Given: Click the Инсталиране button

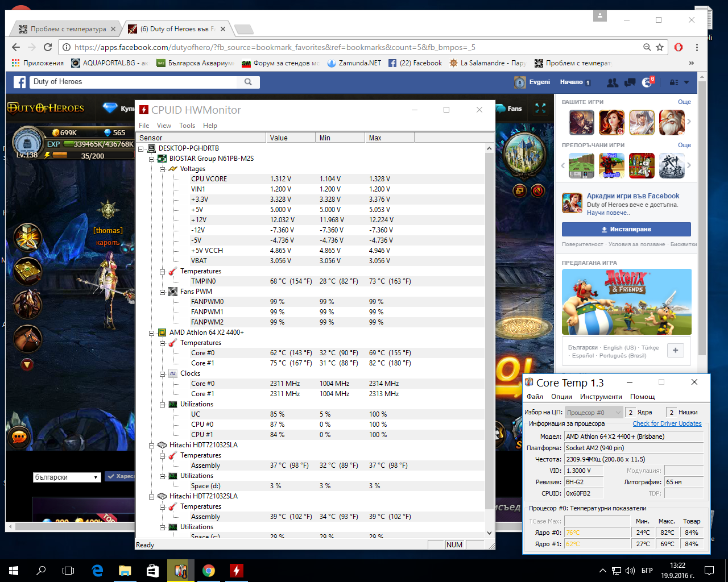Looking at the screenshot, I should click(x=626, y=229).
